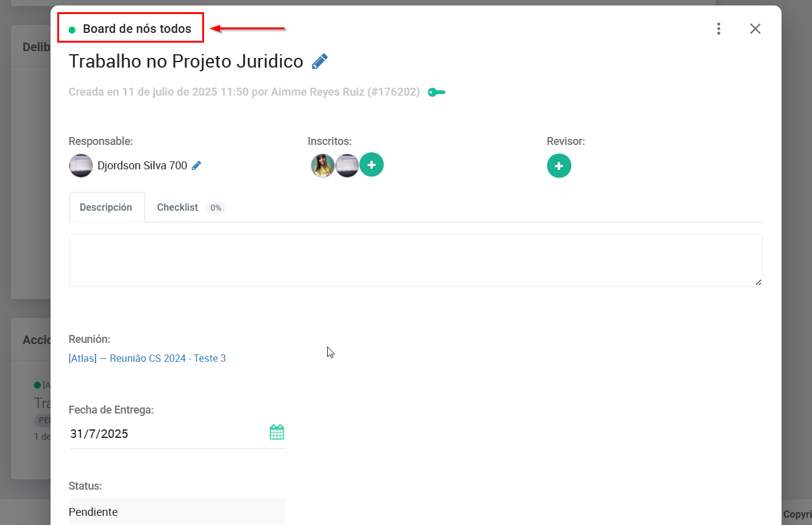Switch to the Checklist tab

coord(177,208)
